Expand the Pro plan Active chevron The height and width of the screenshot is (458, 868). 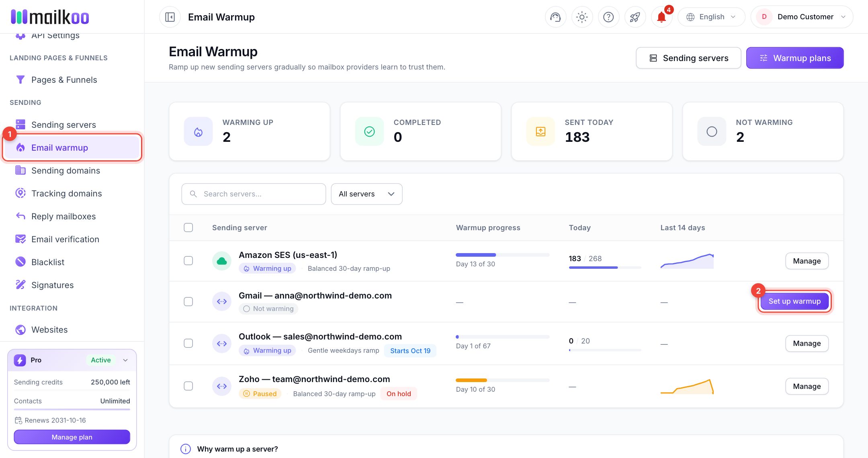(x=125, y=360)
